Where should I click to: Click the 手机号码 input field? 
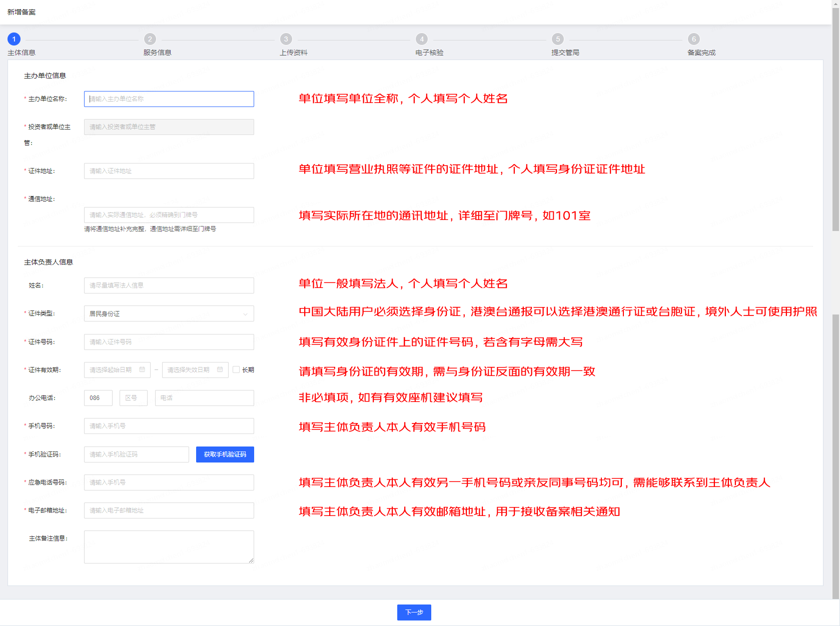point(169,426)
